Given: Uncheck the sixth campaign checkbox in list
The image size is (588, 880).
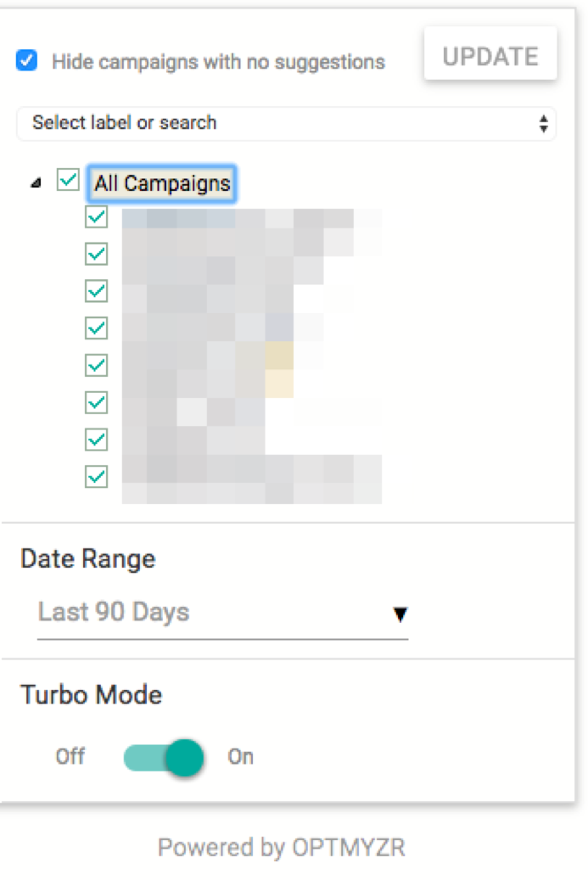Looking at the screenshot, I should tap(97, 401).
